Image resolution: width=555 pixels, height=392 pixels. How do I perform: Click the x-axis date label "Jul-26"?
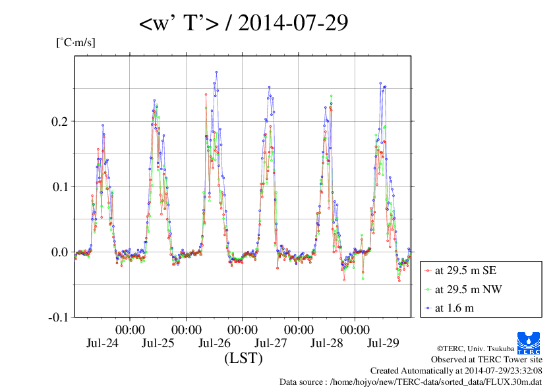214,343
